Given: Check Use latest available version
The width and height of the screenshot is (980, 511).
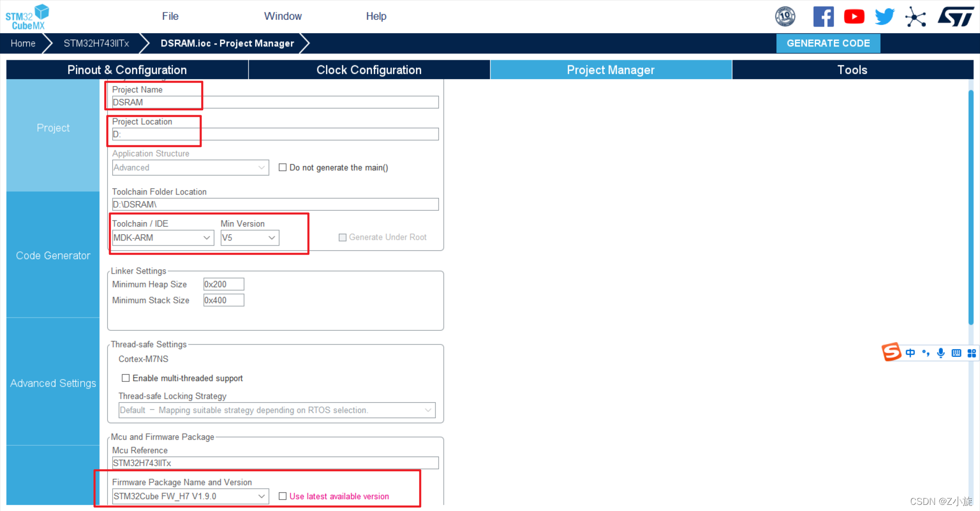Looking at the screenshot, I should [x=282, y=496].
